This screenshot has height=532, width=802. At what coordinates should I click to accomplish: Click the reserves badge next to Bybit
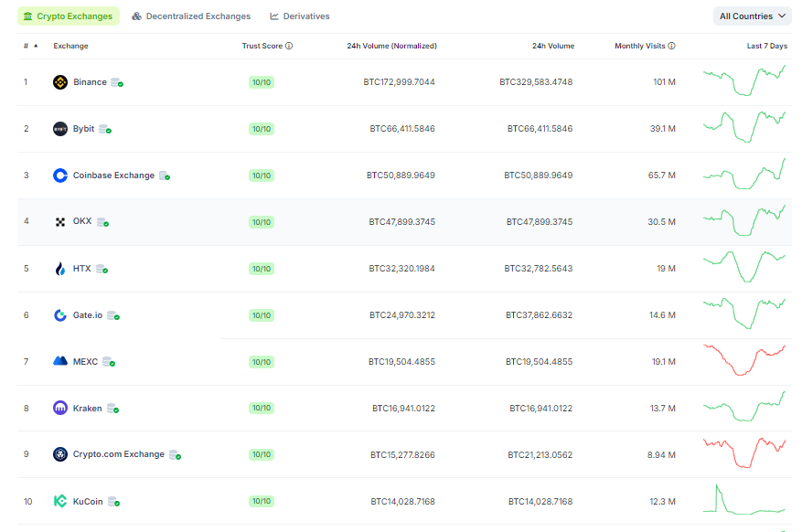pos(105,129)
